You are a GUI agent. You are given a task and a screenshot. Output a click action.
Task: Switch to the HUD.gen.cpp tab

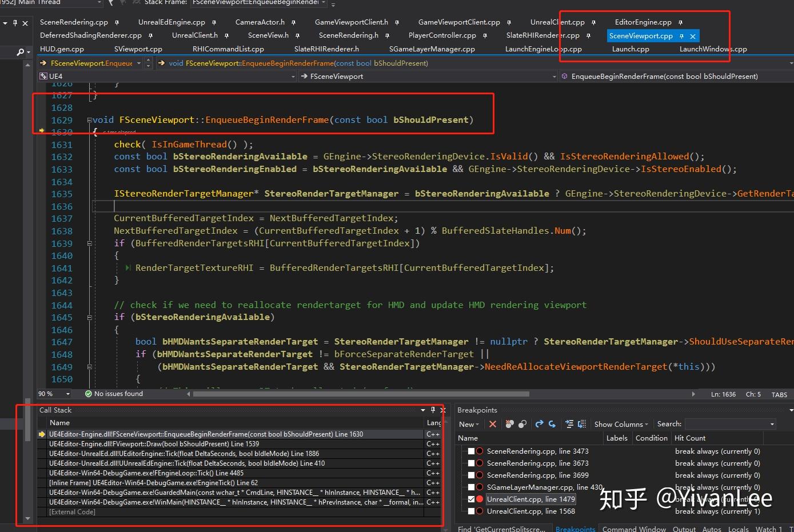click(x=62, y=49)
